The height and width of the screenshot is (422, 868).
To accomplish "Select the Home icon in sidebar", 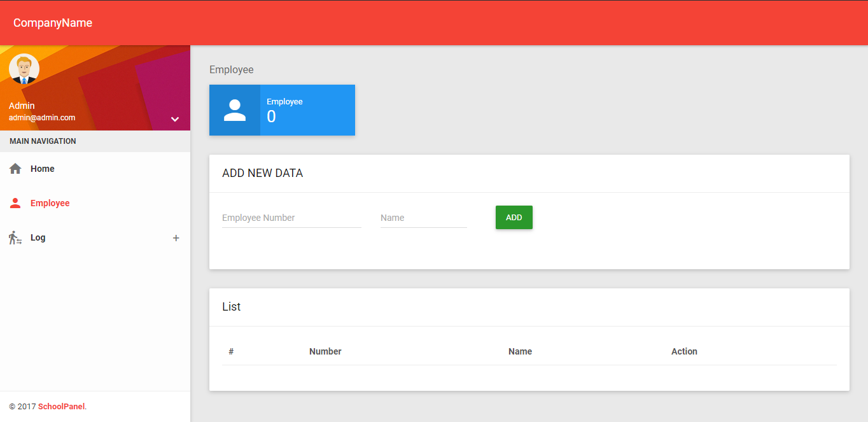I will [x=15, y=168].
